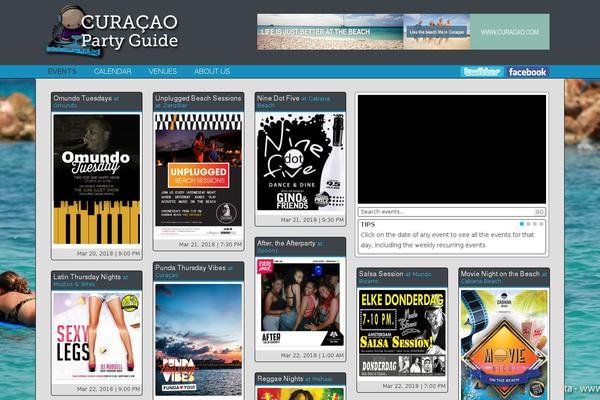This screenshot has height=400, width=600.
Task: Open the Punda Thursday Vibes sunset poster
Action: coord(199,340)
